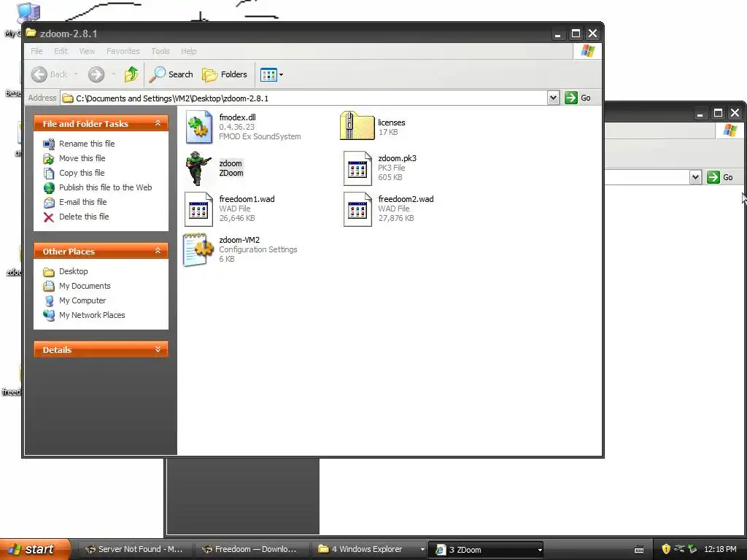Image resolution: width=747 pixels, height=560 pixels.
Task: Click Move this file
Action: coord(82,158)
